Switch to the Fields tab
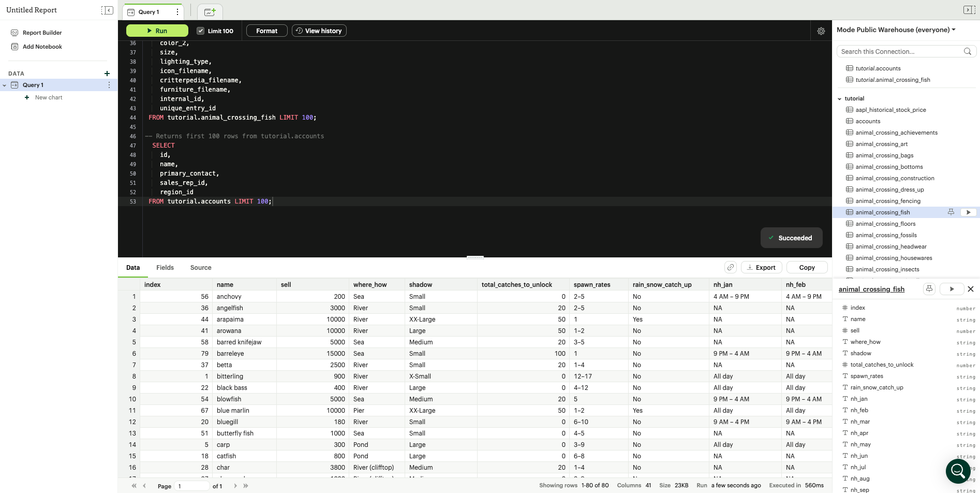 point(165,267)
